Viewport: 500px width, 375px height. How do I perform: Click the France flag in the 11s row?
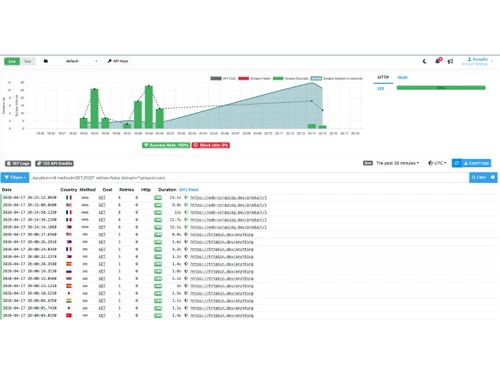click(69, 212)
